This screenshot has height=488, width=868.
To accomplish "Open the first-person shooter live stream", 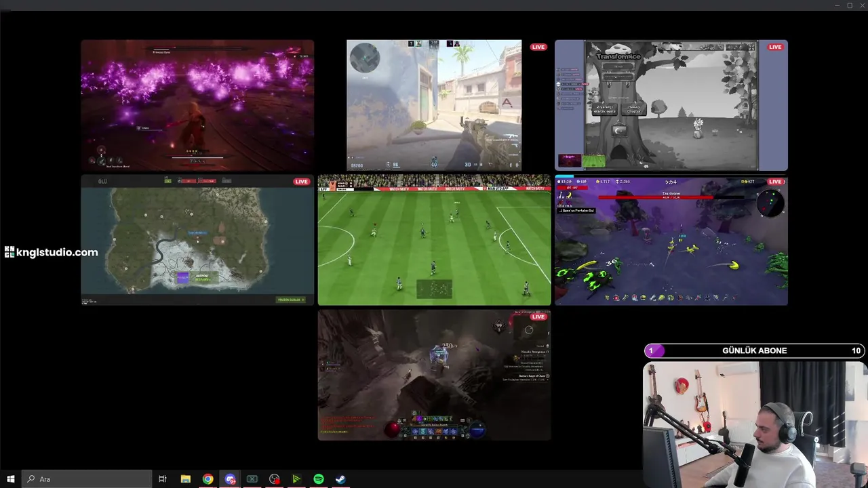I will (x=434, y=105).
